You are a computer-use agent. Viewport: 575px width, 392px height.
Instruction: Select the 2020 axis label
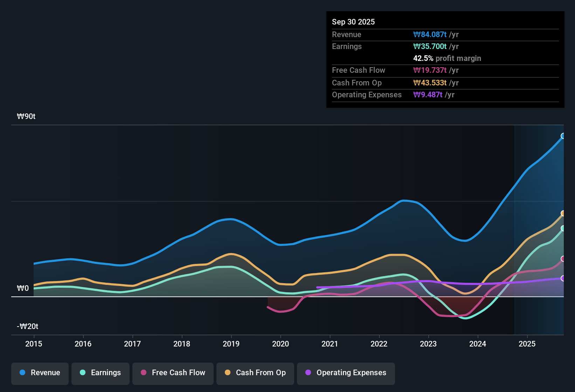click(280, 344)
